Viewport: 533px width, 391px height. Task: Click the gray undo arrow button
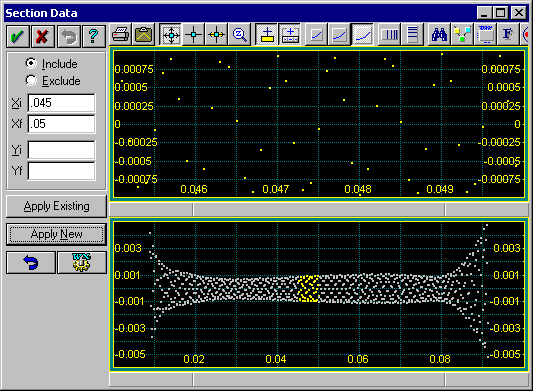pos(69,36)
